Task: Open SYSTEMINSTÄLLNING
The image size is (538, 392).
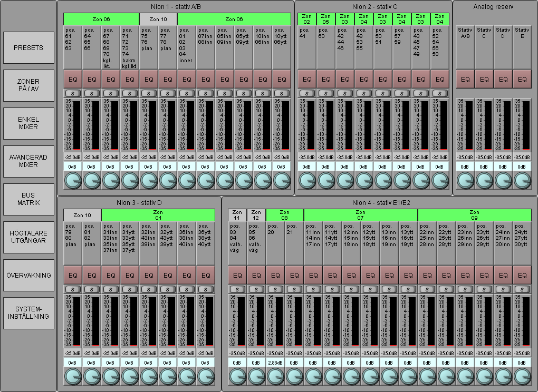Action: coord(28,313)
